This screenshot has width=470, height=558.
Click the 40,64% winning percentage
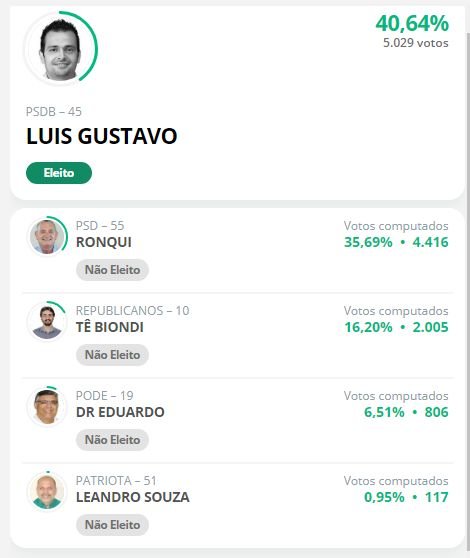pyautogui.click(x=412, y=23)
